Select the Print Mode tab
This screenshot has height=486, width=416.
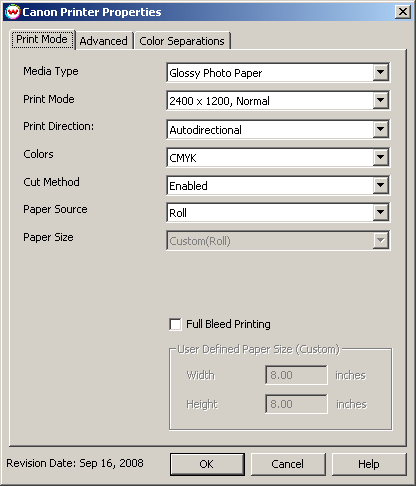tap(42, 39)
